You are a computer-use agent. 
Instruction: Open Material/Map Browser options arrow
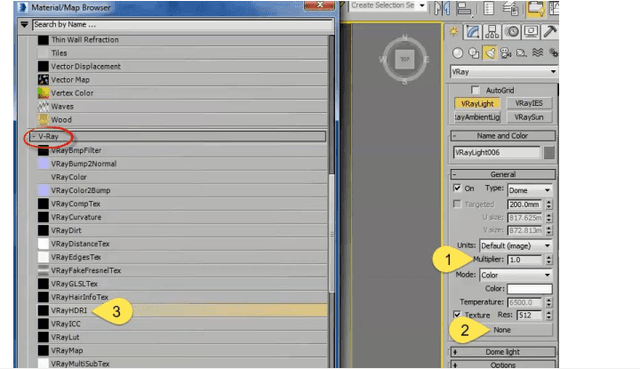click(24, 25)
